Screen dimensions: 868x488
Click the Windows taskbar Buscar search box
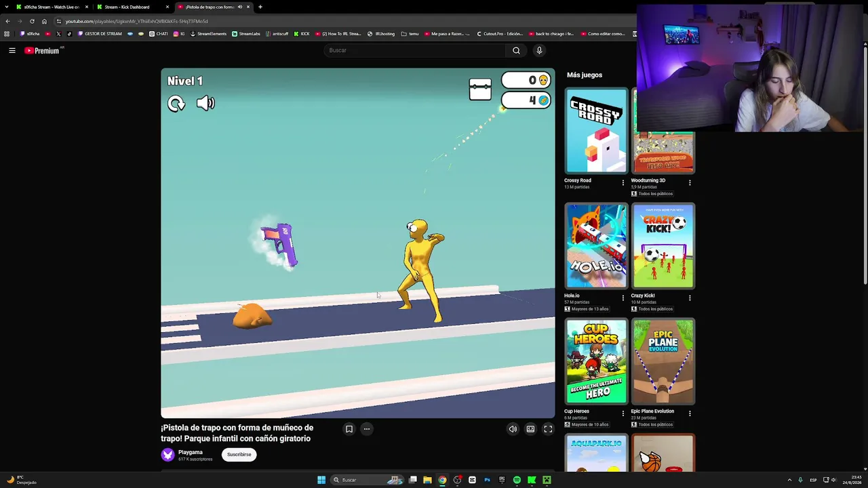368,480
